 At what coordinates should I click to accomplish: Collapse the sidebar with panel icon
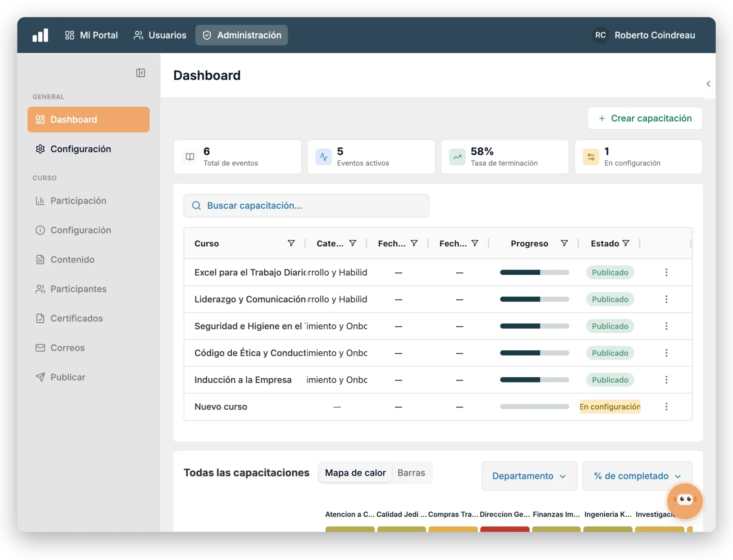tap(140, 73)
